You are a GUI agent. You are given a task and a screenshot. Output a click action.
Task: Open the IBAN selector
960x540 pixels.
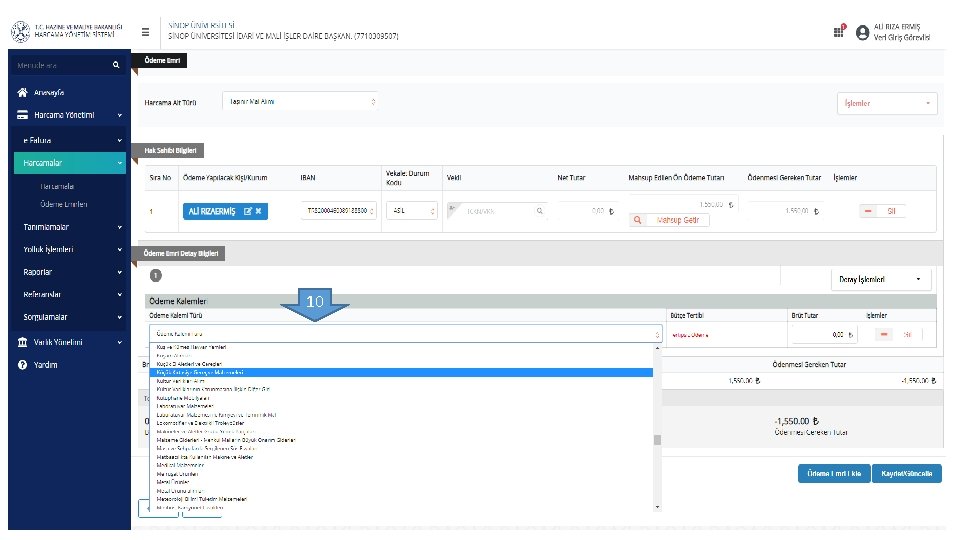[339, 211]
